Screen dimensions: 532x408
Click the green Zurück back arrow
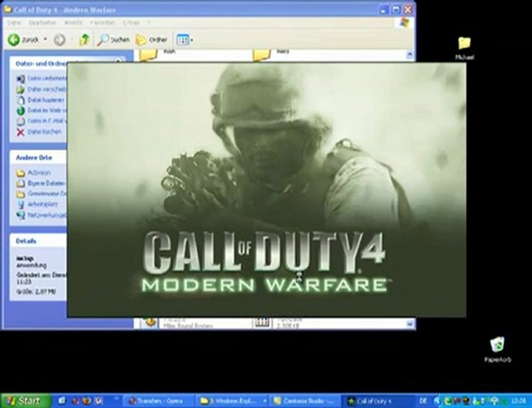coord(14,40)
